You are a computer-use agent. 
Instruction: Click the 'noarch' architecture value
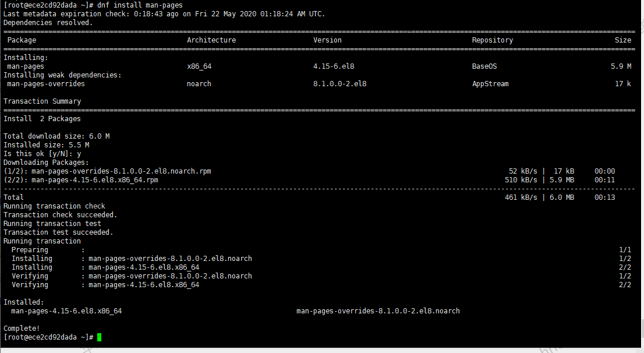(199, 84)
